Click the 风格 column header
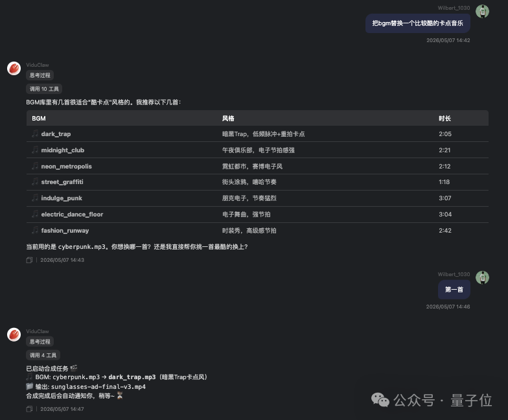This screenshot has width=508, height=420. click(x=228, y=118)
